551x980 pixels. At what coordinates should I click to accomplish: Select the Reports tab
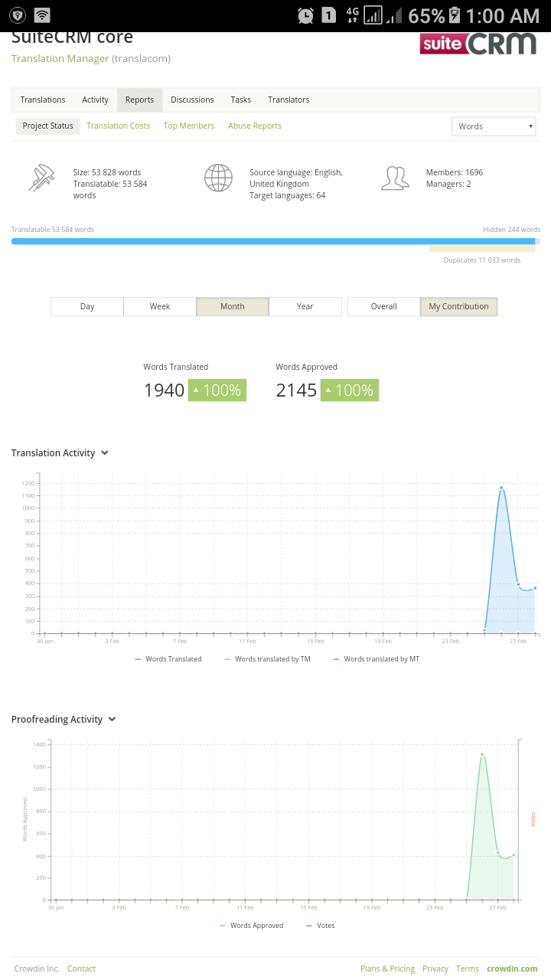coord(140,100)
